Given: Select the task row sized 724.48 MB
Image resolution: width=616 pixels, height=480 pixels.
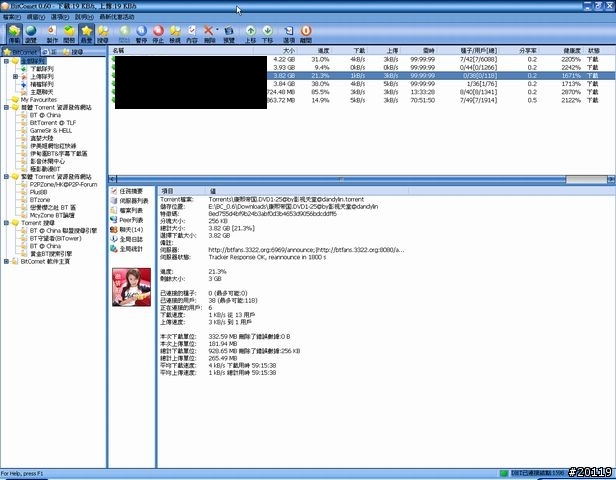Looking at the screenshot, I should [x=361, y=92].
